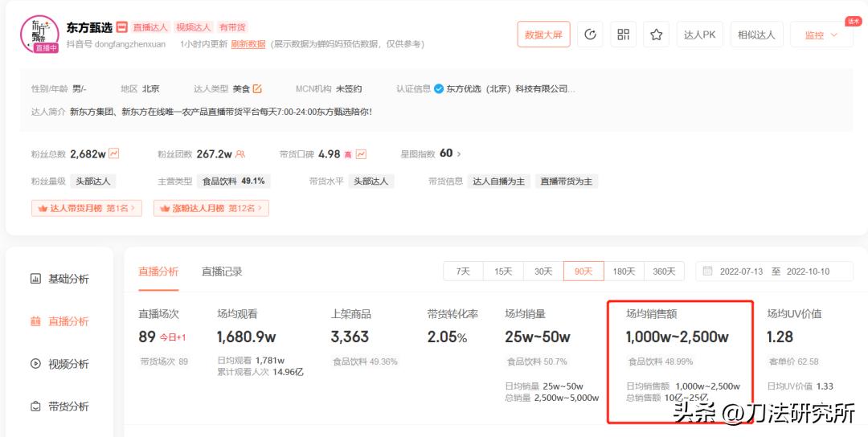Image resolution: width=868 pixels, height=437 pixels.
Task: Click the red badge icon next to 东方甄选 name
Action: click(122, 27)
